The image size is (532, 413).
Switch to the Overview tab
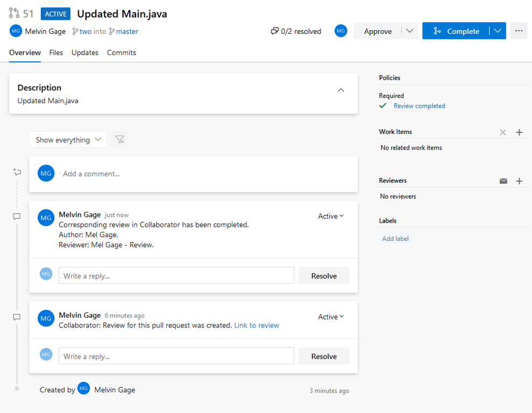(25, 53)
